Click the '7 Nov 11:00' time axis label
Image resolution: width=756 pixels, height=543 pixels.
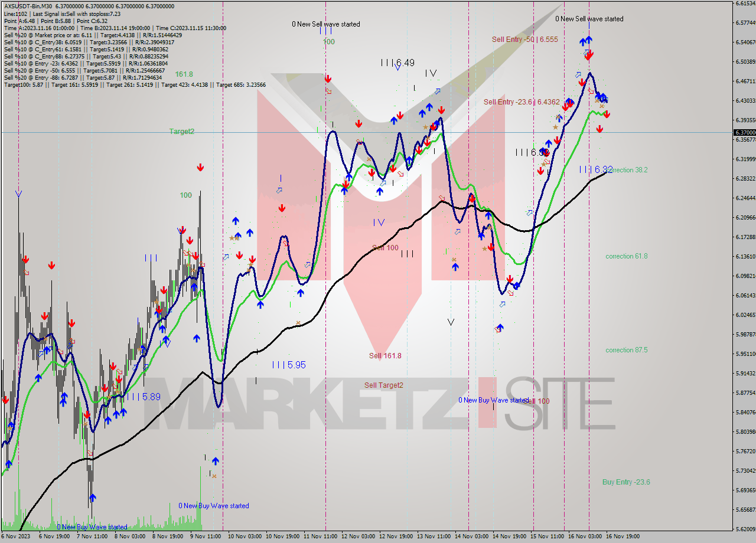pyautogui.click(x=92, y=537)
